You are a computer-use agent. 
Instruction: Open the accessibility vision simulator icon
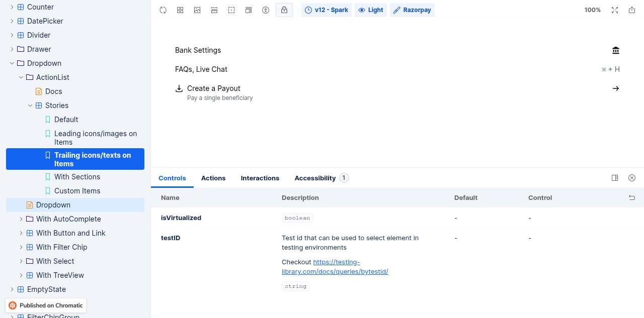point(266,10)
